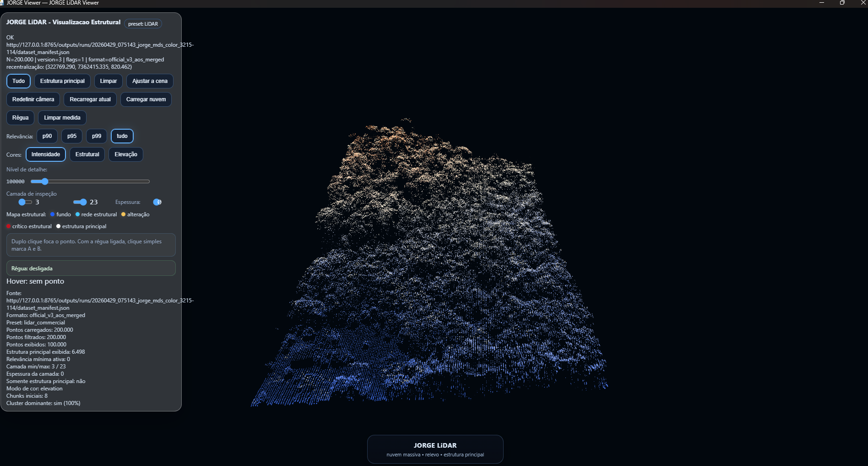Select p90 relevance filter
This screenshot has height=466, width=868.
[47, 136]
